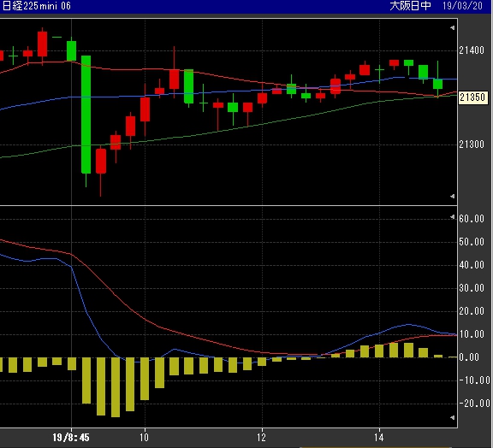The width and height of the screenshot is (493, 448).
Task: Click the 19/03/20 date in title bar
Action: (463, 6)
